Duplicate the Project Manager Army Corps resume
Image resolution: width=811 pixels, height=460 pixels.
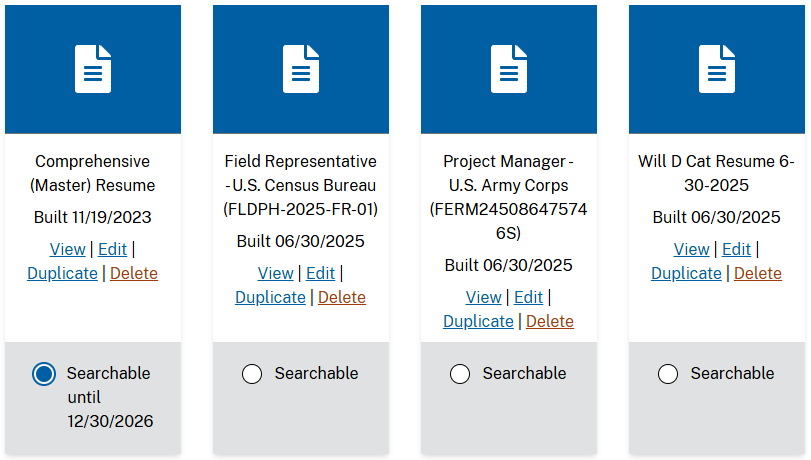[478, 321]
